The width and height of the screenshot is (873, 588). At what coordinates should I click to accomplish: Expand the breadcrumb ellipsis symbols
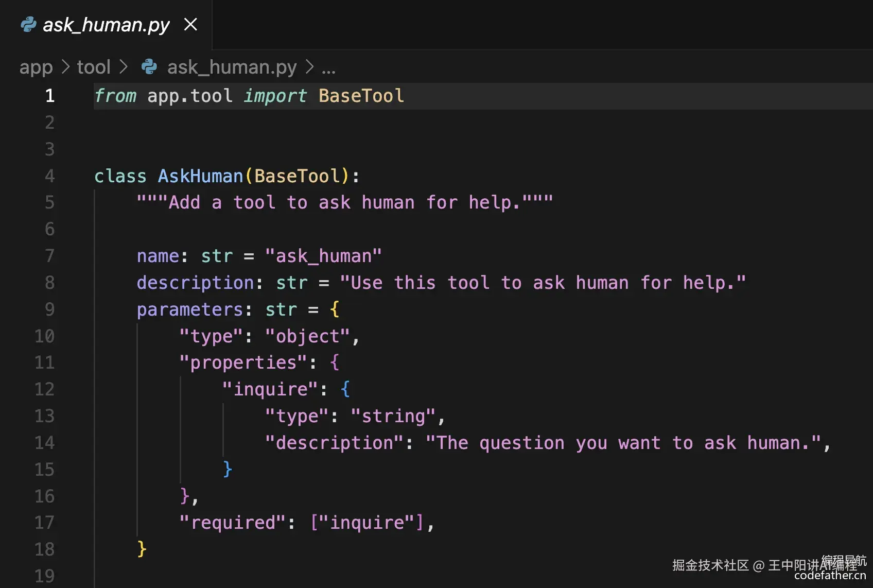click(328, 67)
